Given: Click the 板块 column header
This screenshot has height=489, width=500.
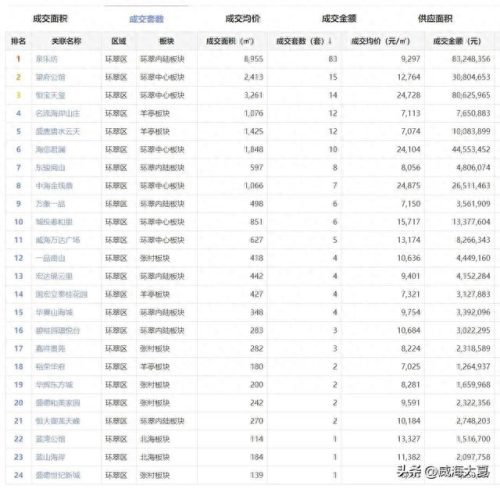Looking at the screenshot, I should [x=167, y=41].
